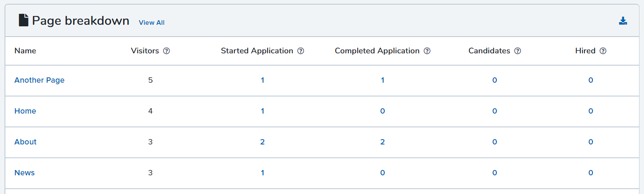Click the download icon in Page breakdown header

pos(623,21)
